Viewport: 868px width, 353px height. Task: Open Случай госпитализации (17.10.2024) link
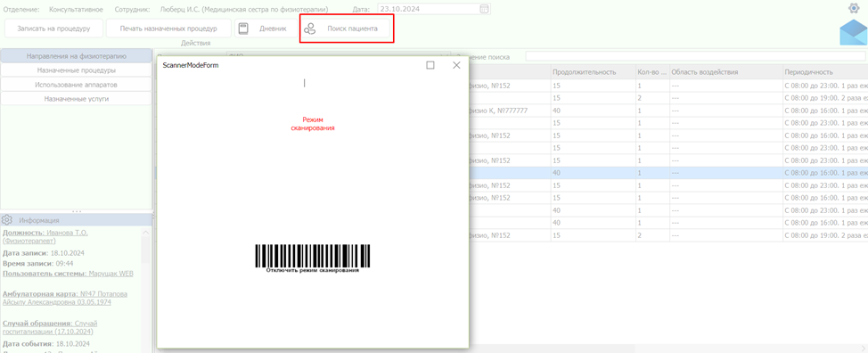pyautogui.click(x=50, y=327)
